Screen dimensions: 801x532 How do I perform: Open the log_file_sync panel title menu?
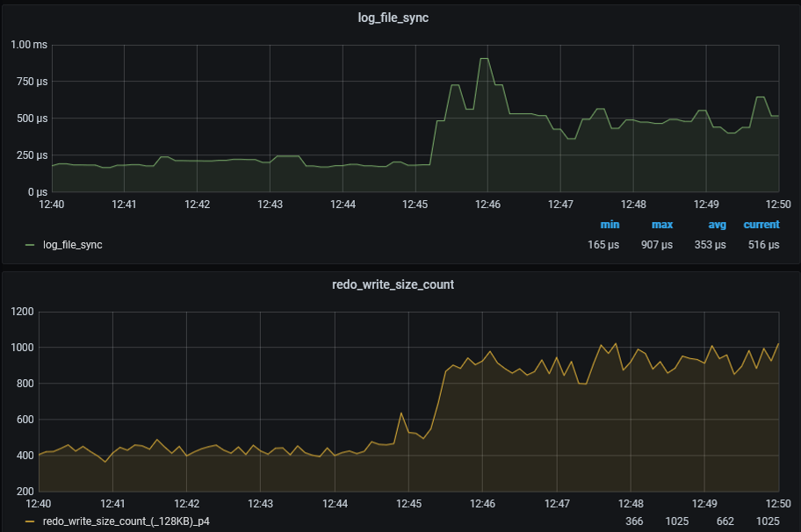point(400,17)
